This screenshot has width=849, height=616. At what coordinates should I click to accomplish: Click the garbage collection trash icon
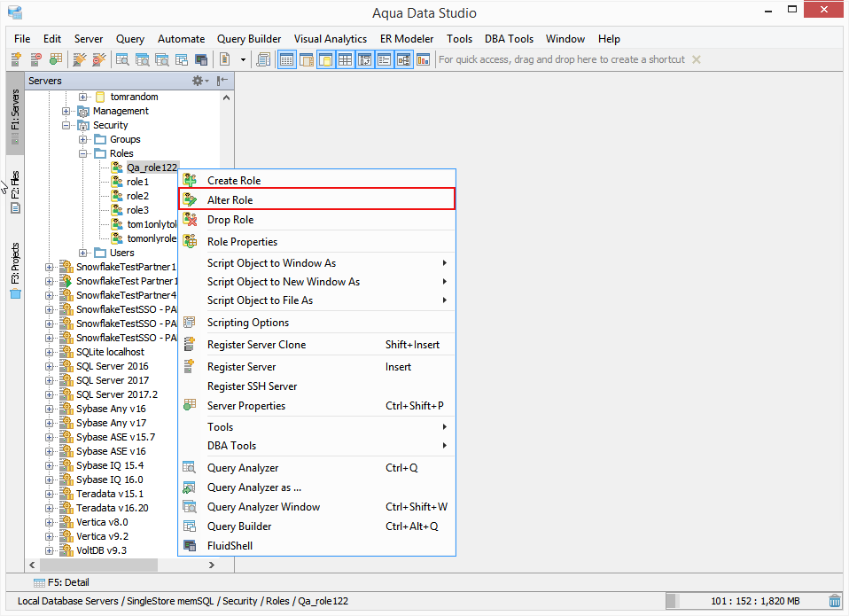coord(835,601)
